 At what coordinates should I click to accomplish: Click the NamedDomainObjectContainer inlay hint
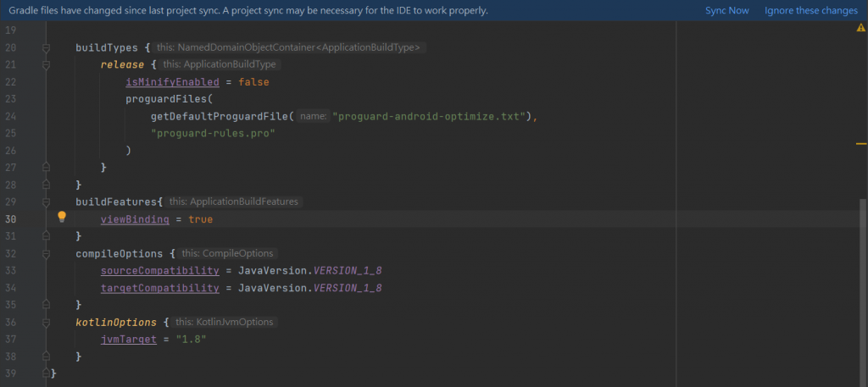tap(289, 47)
